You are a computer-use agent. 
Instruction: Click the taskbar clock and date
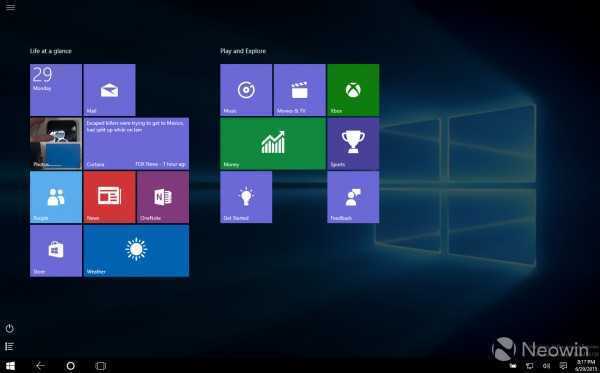point(585,366)
